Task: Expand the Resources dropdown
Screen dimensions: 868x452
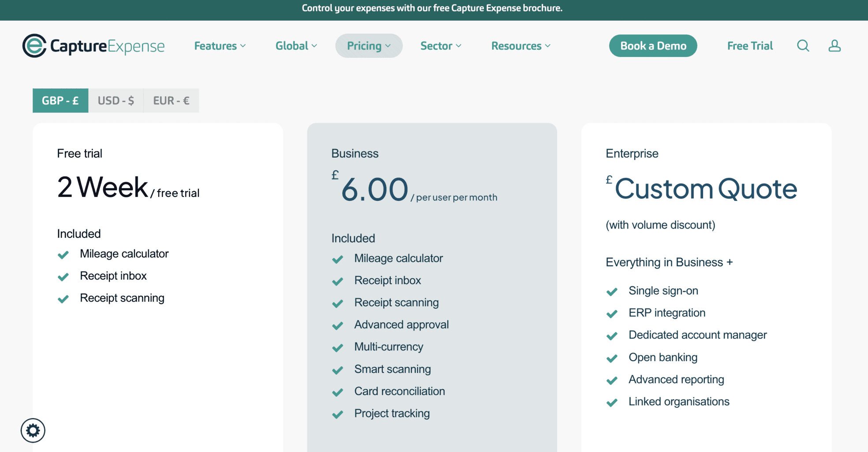Action: 520,45
